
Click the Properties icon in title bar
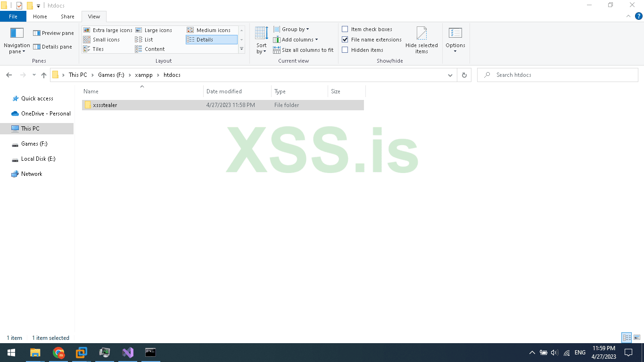(x=19, y=6)
